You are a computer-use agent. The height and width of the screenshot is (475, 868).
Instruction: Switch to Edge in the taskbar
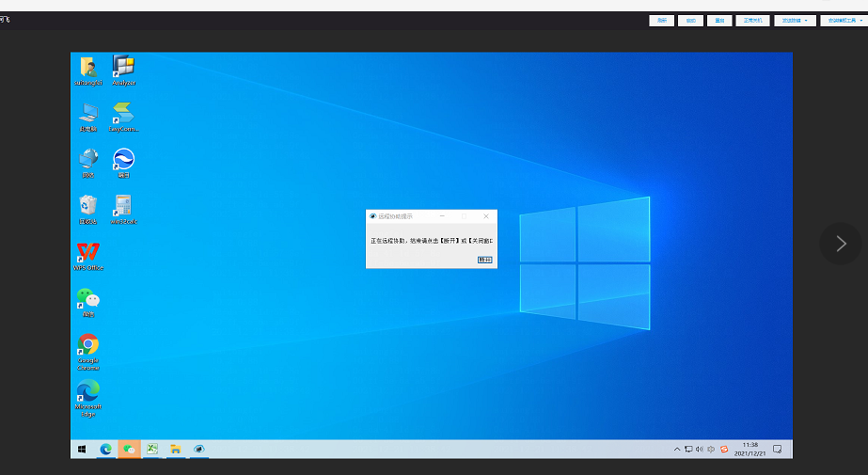coord(105,449)
